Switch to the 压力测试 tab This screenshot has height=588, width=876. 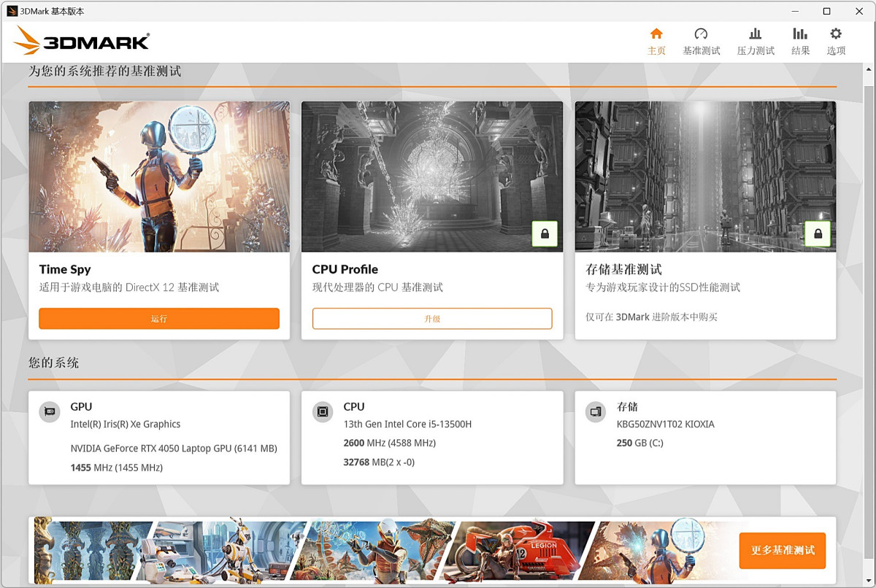coord(755,34)
